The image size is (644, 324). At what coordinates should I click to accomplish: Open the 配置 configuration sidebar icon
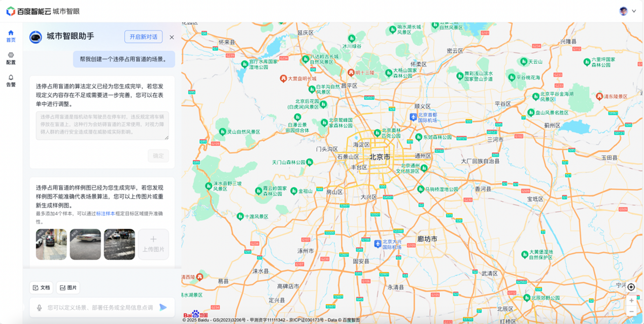[x=11, y=58]
